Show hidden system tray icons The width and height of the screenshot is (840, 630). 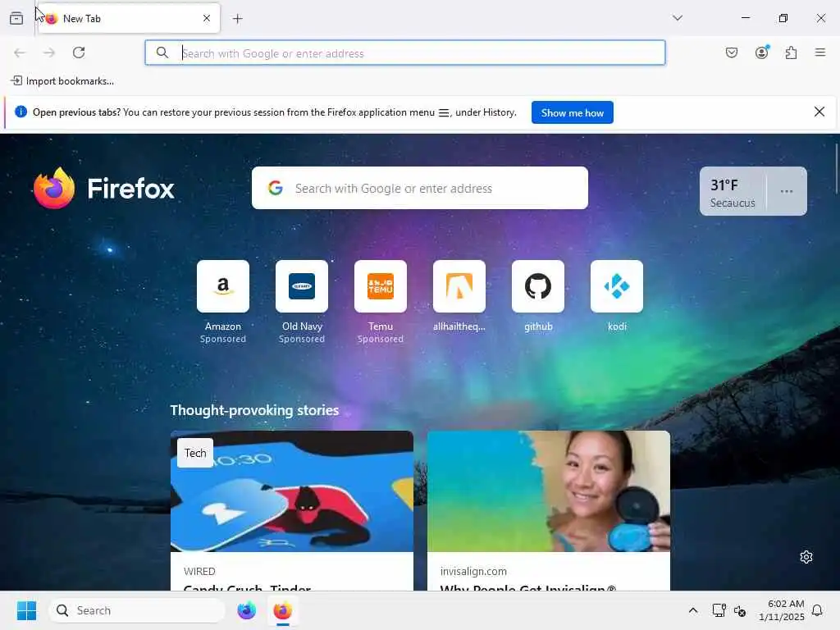(692, 610)
